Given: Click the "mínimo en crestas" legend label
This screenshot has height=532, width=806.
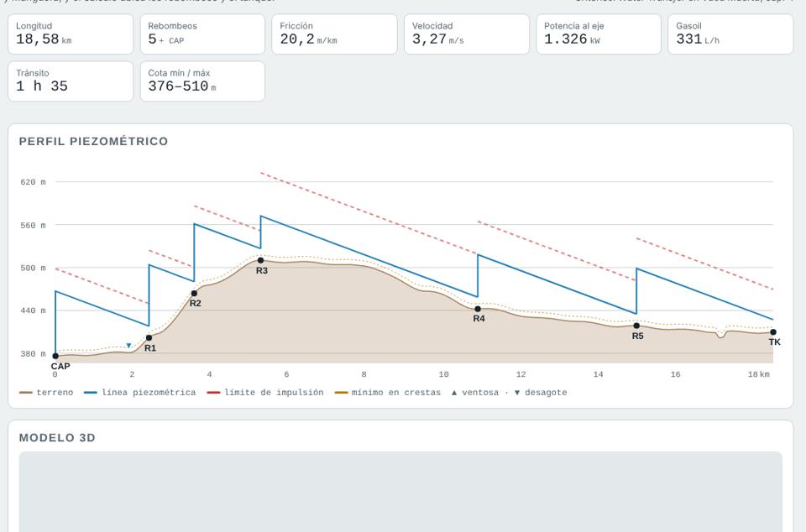Looking at the screenshot, I should coord(396,393).
